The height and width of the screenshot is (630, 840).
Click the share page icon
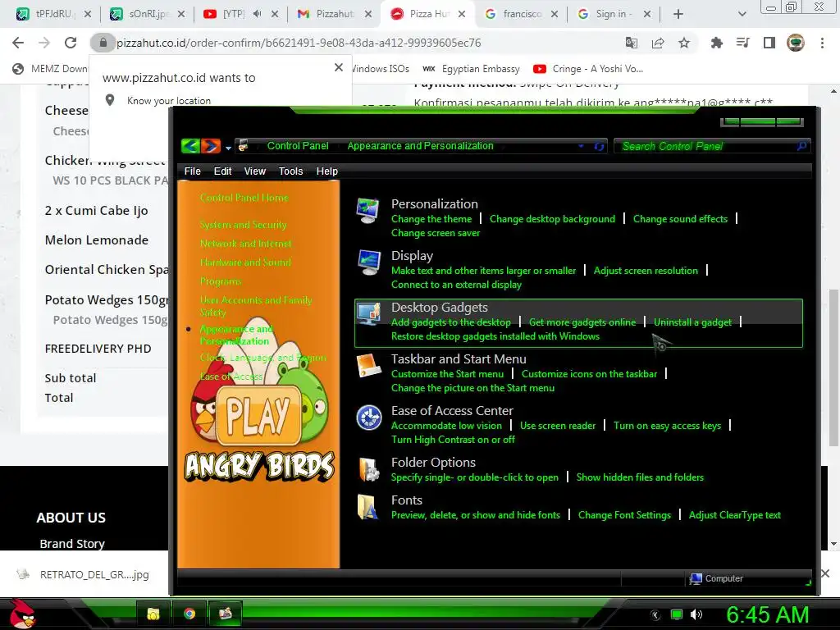[658, 43]
